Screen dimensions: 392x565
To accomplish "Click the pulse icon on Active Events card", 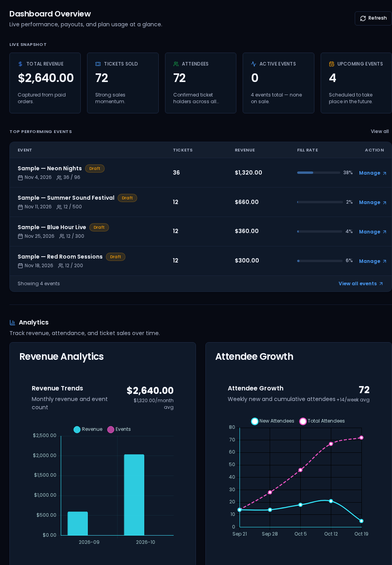I will click(x=254, y=64).
